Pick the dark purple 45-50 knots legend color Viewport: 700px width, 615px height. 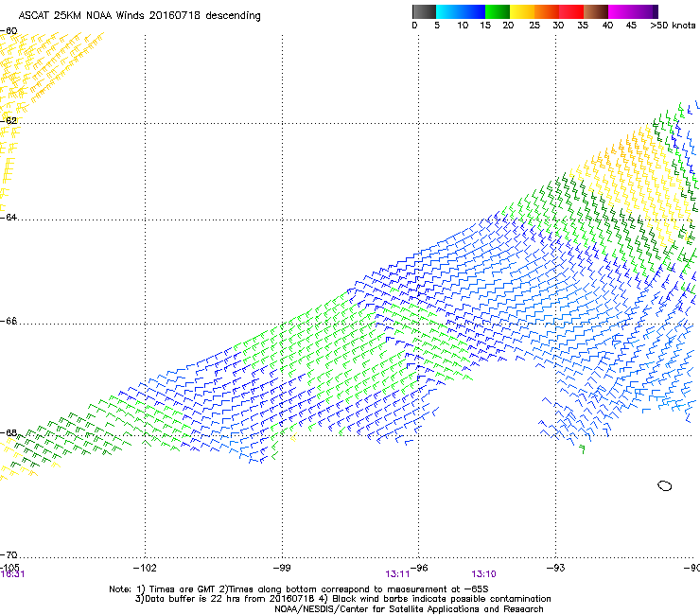click(x=645, y=11)
